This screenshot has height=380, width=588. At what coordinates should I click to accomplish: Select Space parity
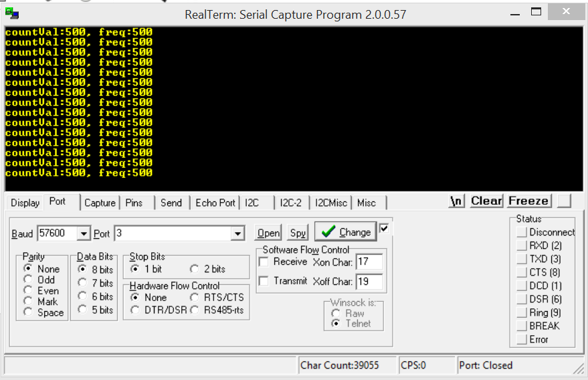click(43, 312)
